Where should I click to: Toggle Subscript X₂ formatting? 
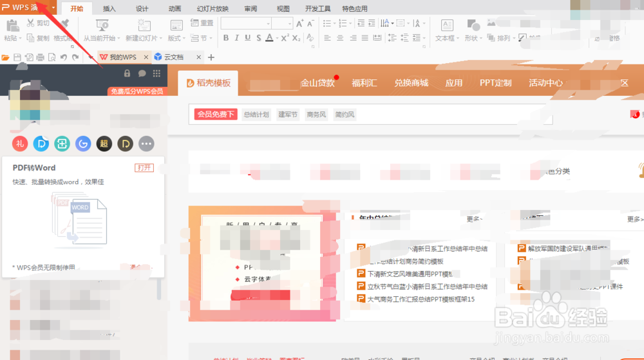click(296, 38)
